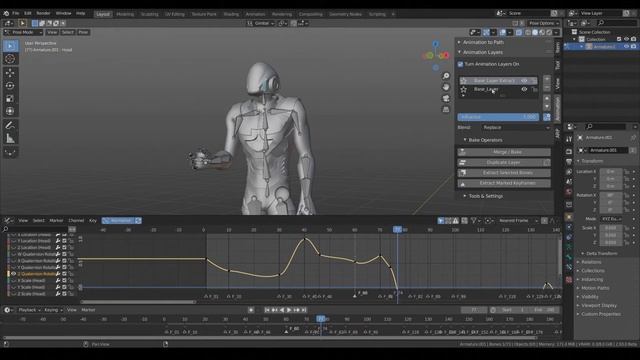
Task: Enable Turn Animation Layers On checkbox
Action: [460, 64]
